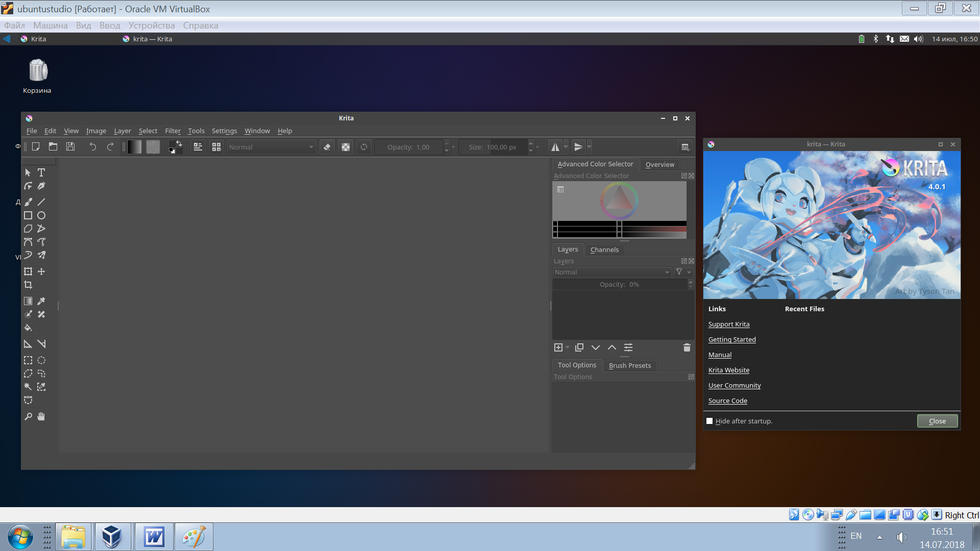Open the Getting Started link
Screen dimensions: 980x551
[x=732, y=339]
